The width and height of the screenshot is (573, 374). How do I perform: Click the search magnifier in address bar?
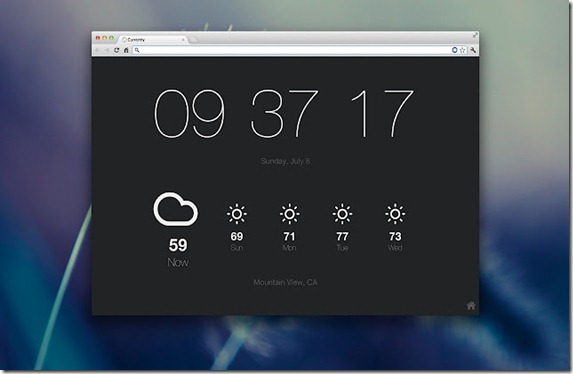click(137, 50)
